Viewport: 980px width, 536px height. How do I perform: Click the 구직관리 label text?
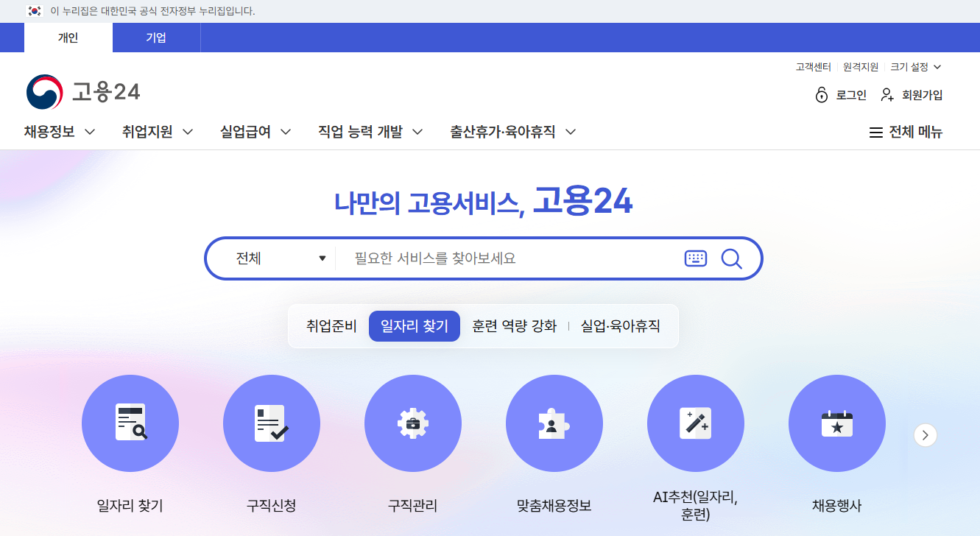pos(413,506)
